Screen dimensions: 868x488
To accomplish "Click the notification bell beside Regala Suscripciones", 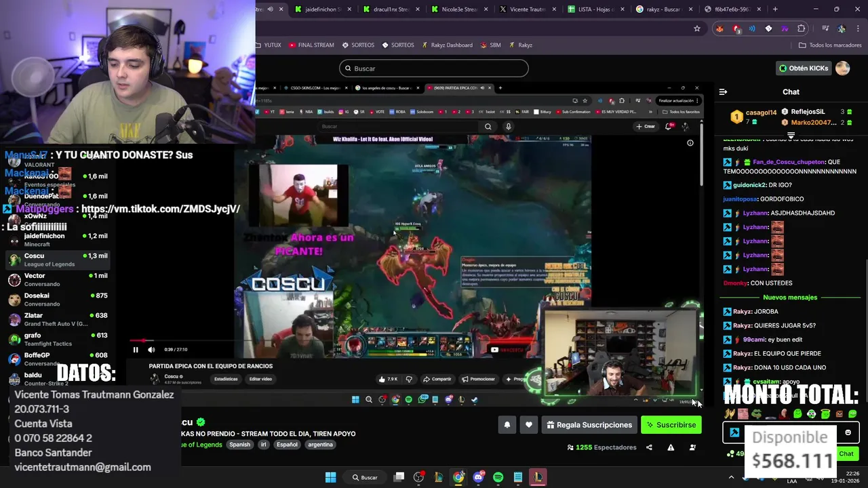I will pos(507,425).
